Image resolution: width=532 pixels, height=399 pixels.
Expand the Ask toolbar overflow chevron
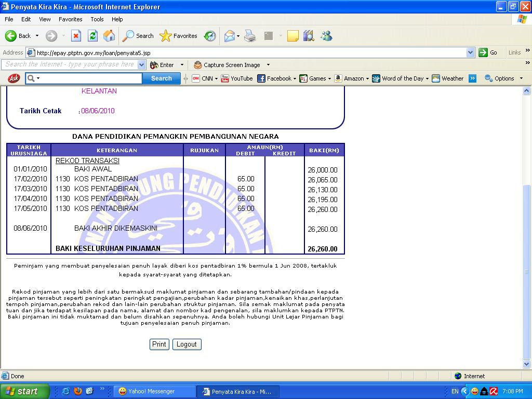tap(472, 78)
